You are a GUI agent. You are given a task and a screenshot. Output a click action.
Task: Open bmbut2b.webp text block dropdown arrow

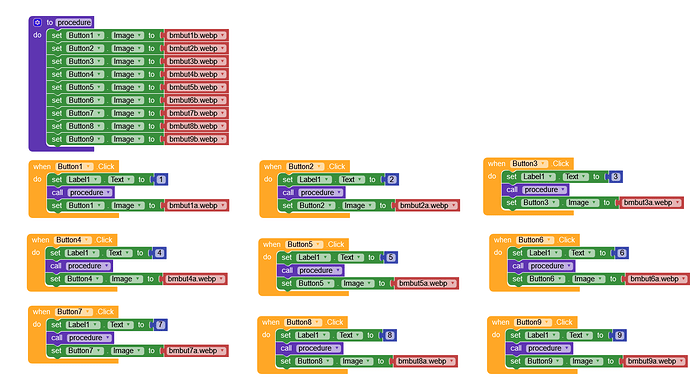222,48
